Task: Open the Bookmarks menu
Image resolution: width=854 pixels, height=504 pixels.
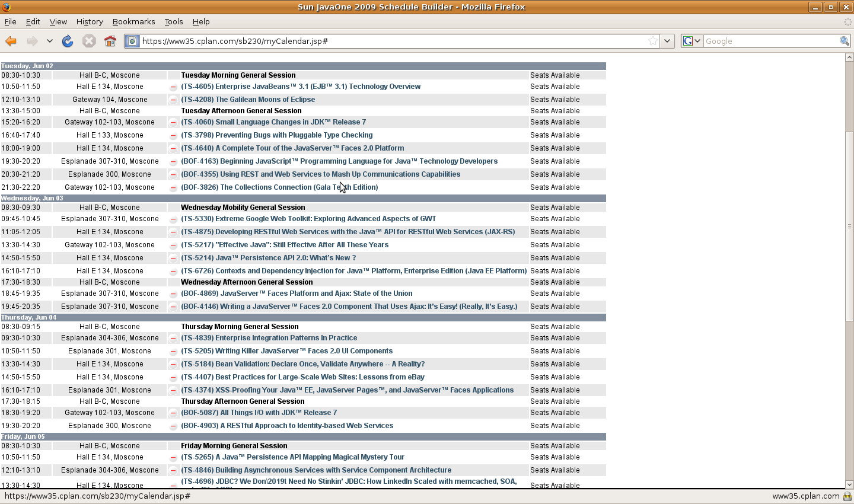Action: coord(134,21)
